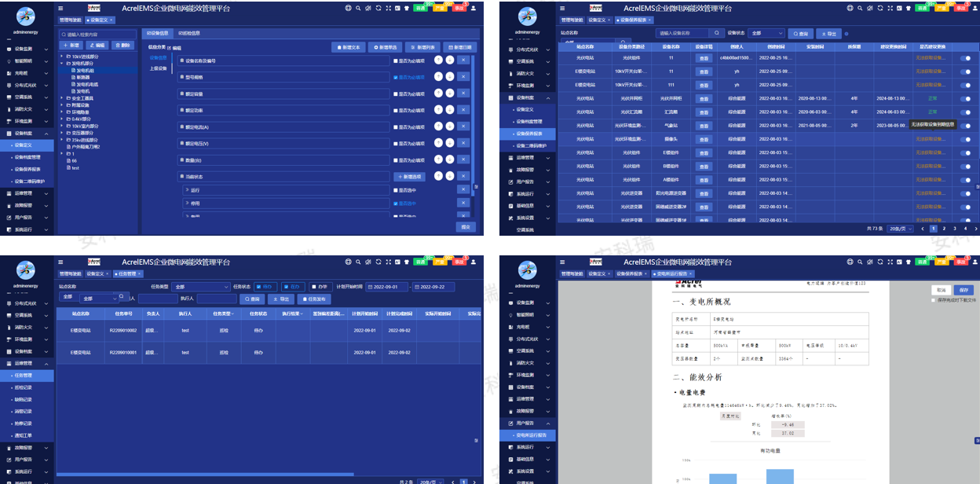980x484 pixels.
Task: Delete the 额定功率 field with X icon
Action: click(463, 110)
